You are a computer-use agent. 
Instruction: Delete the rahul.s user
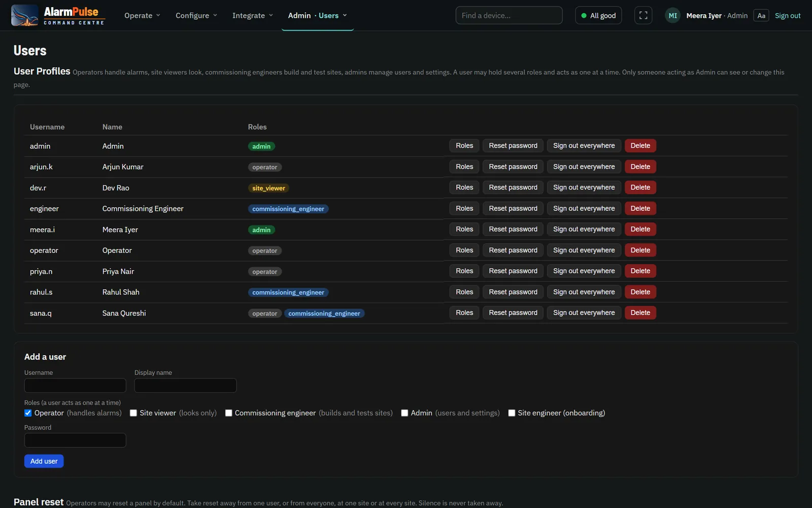[x=640, y=292]
